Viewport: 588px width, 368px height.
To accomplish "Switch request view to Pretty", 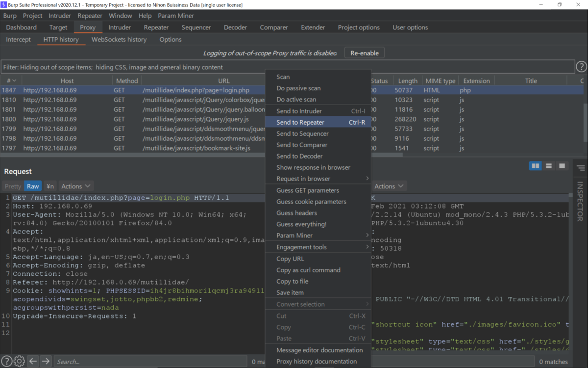I will pyautogui.click(x=13, y=186).
